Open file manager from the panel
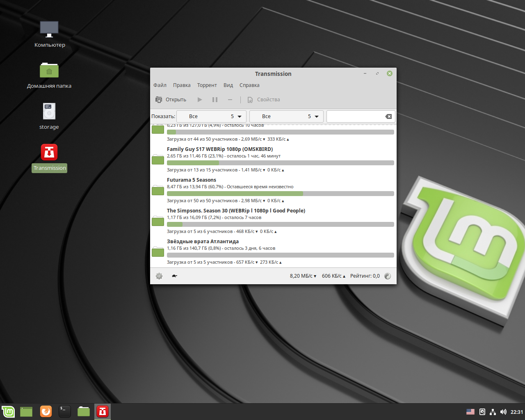Image resolution: width=525 pixels, height=420 pixels. point(84,411)
